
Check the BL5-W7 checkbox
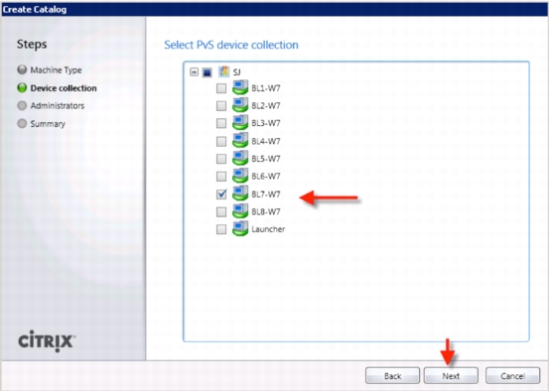221,159
